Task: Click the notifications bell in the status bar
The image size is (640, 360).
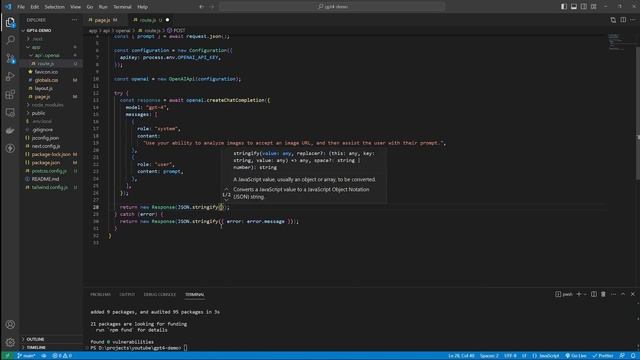Action: 633,356
